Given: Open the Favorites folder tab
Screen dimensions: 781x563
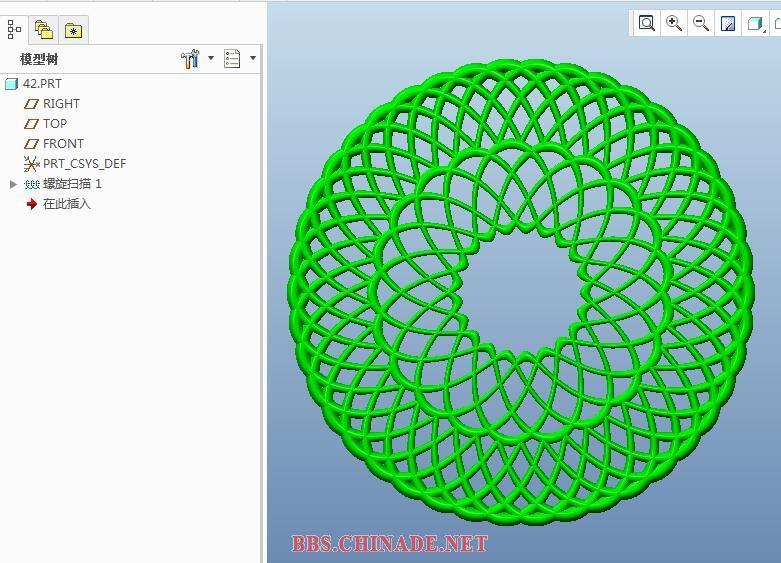Looking at the screenshot, I should pyautogui.click(x=73, y=31).
